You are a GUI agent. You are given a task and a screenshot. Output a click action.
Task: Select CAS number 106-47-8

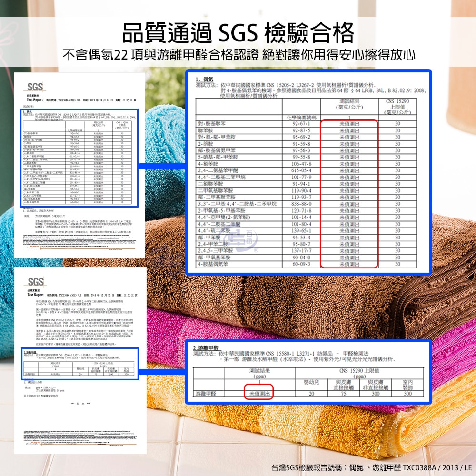(x=301, y=164)
